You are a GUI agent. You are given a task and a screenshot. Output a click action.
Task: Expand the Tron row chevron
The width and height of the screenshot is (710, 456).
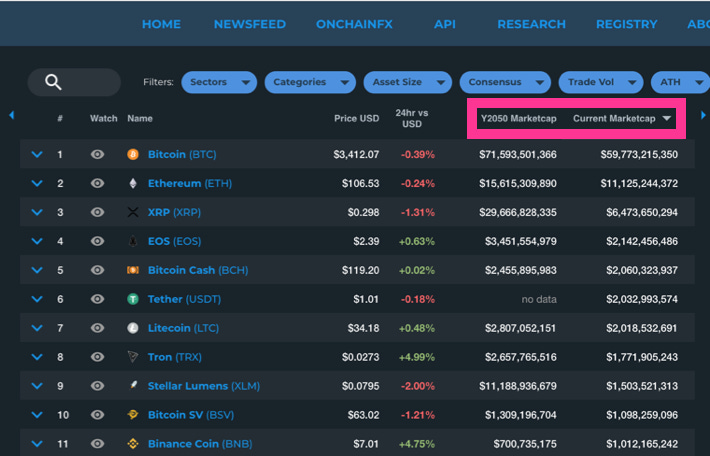(x=37, y=357)
